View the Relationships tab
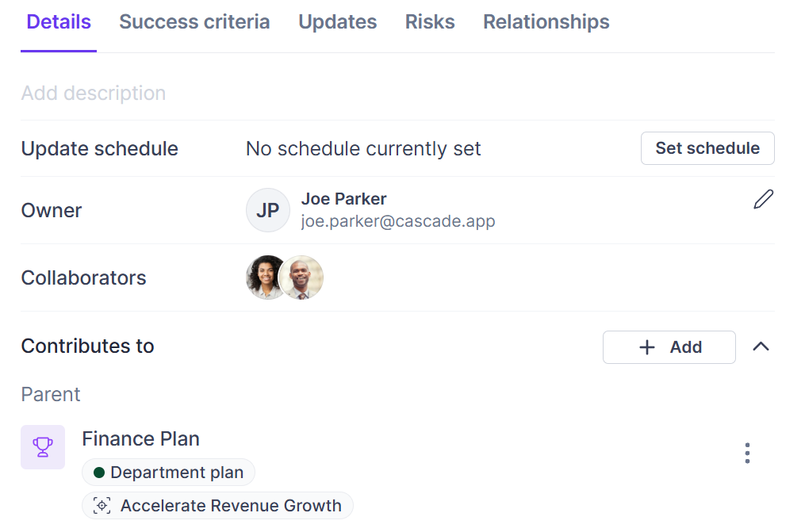Viewport: 805px width, 532px height. [x=546, y=22]
